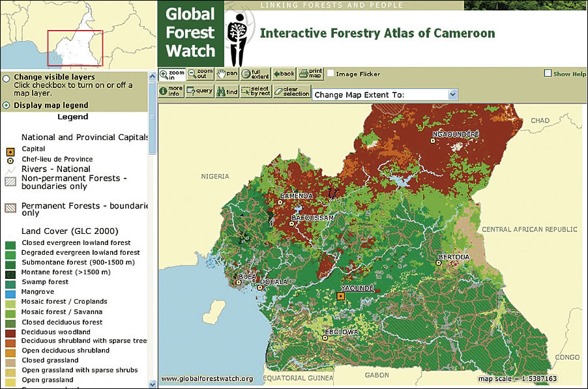Select the more info tool
This screenshot has height=389, width=588.
[x=171, y=91]
